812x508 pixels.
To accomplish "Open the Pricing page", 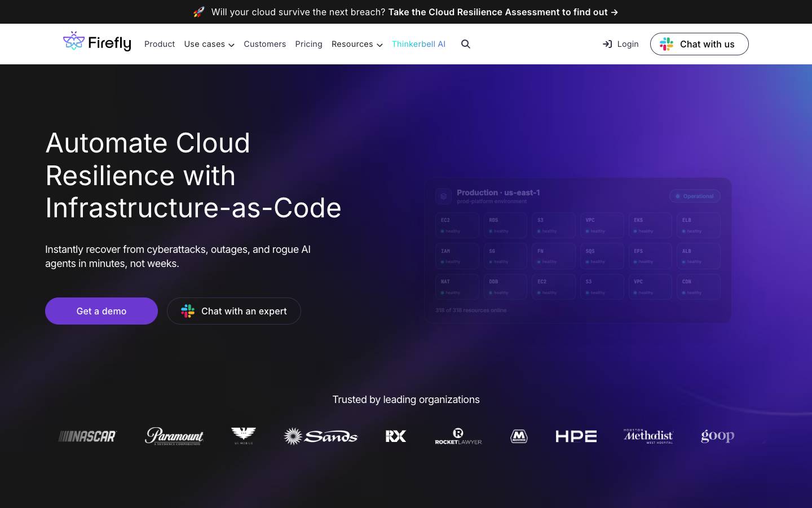I will coord(308,44).
